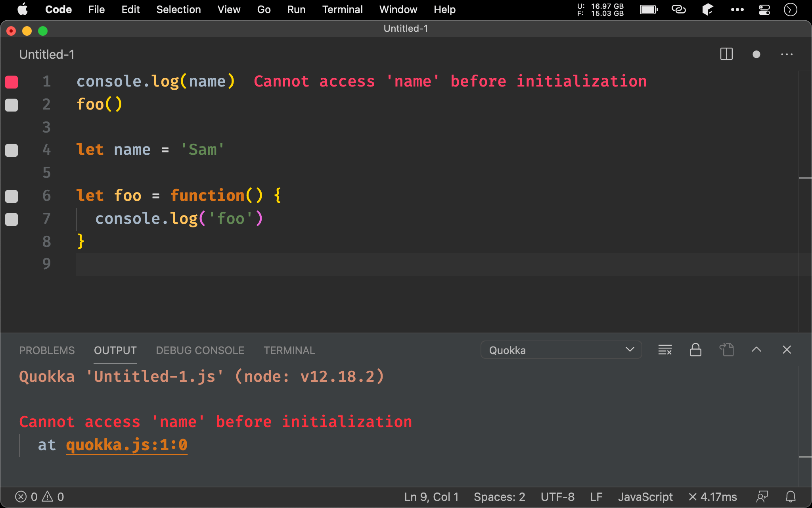Click the cube-shaped menu bar icon
This screenshot has width=812, height=508.
coord(708,10)
